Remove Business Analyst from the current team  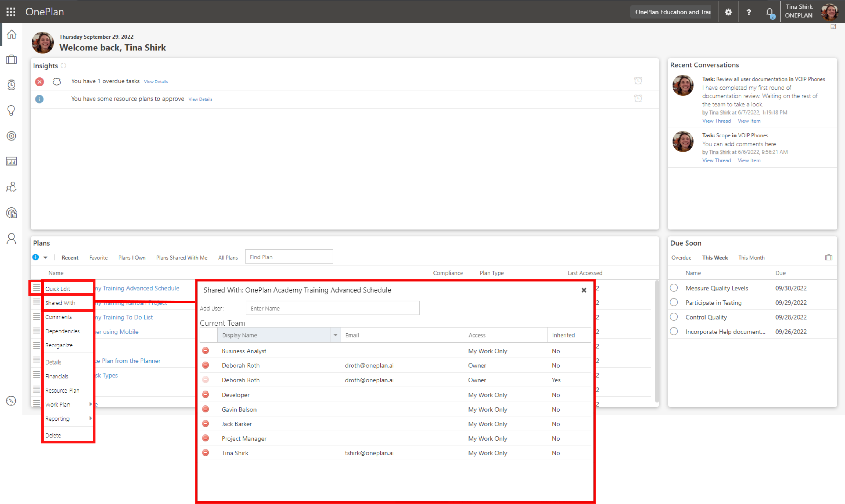206,351
